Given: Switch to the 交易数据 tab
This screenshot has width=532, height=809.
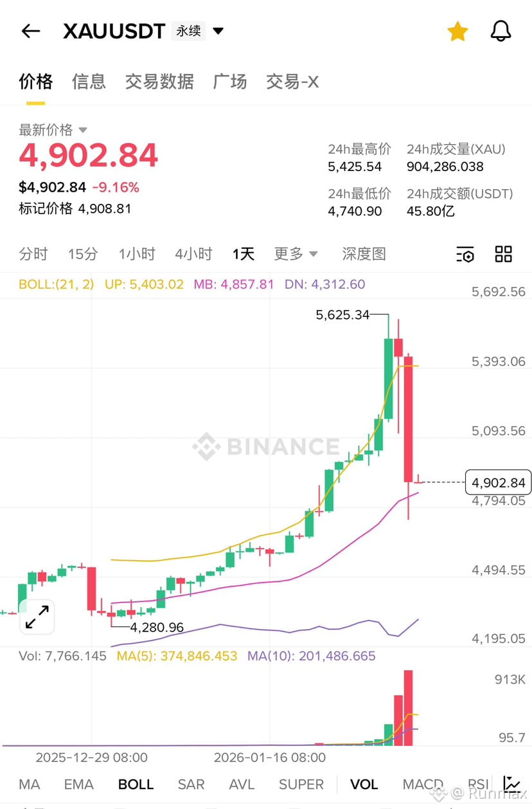Looking at the screenshot, I should [x=159, y=82].
